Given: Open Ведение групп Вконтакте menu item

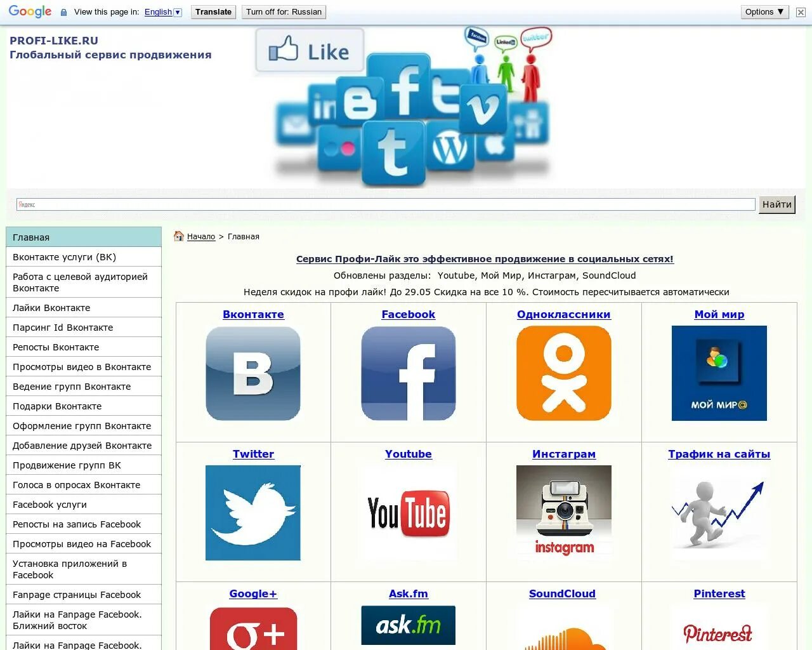Looking at the screenshot, I should click(84, 387).
